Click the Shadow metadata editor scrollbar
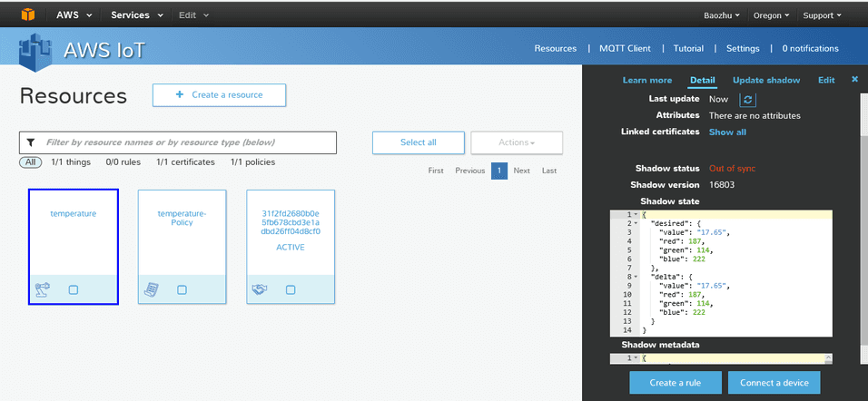 tap(828, 358)
